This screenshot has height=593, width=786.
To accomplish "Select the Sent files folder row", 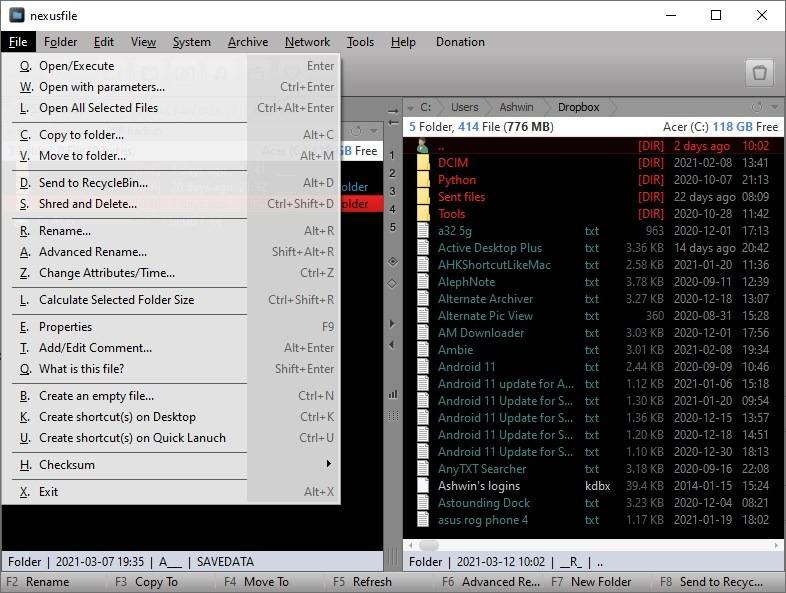I will click(593, 196).
